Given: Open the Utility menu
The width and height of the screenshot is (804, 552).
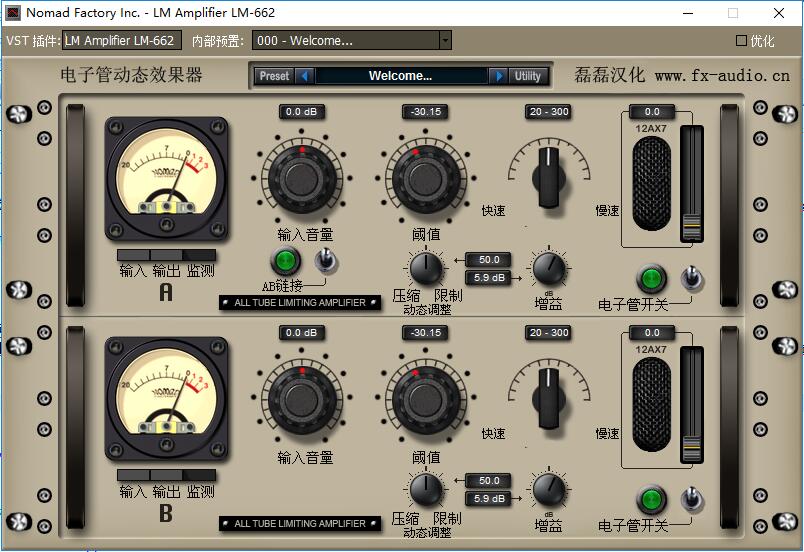Looking at the screenshot, I should click(x=528, y=76).
